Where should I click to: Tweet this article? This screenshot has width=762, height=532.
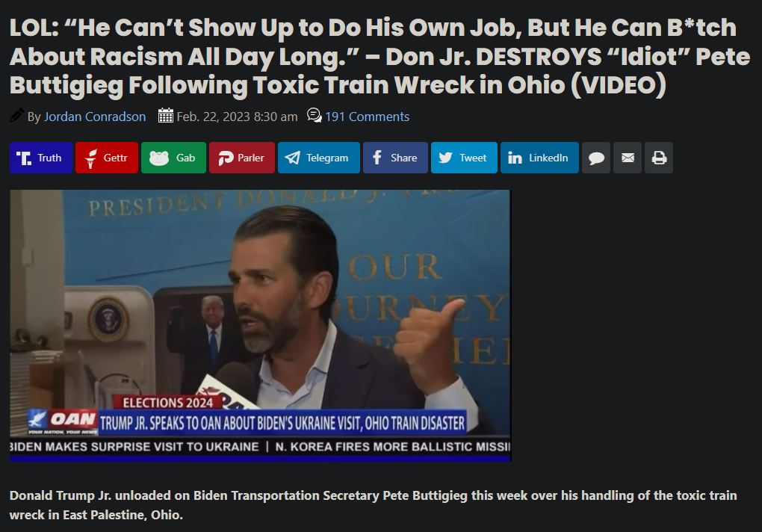(464, 158)
